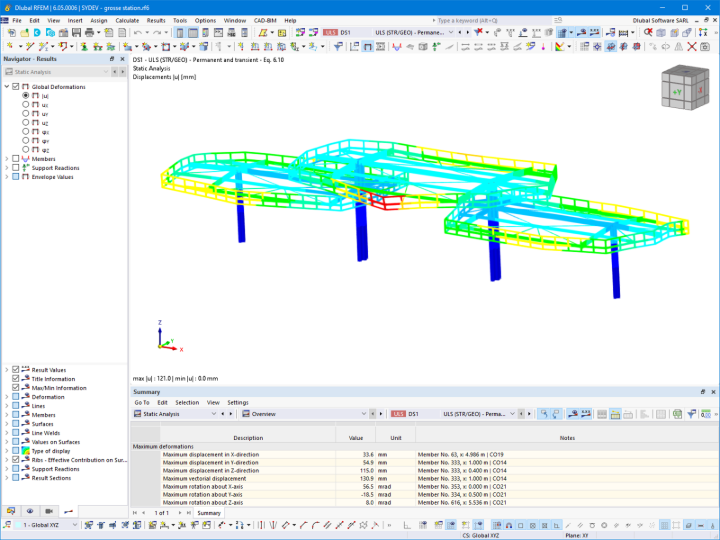This screenshot has width=720, height=540.
Task: Click the decimal places 0.00 icon in Summary
Action: 706,414
